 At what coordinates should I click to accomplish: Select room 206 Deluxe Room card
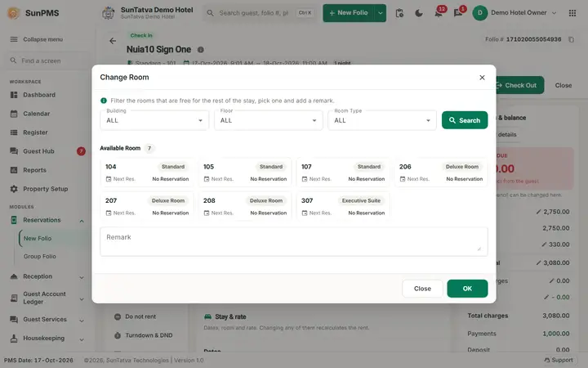(x=441, y=173)
